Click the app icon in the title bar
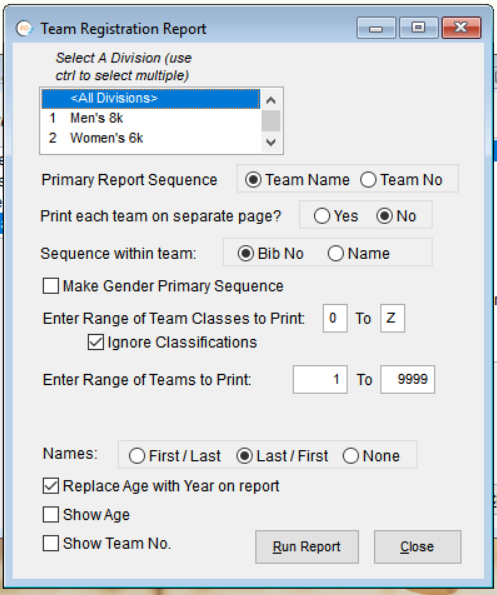This screenshot has width=497, height=595. point(24,28)
